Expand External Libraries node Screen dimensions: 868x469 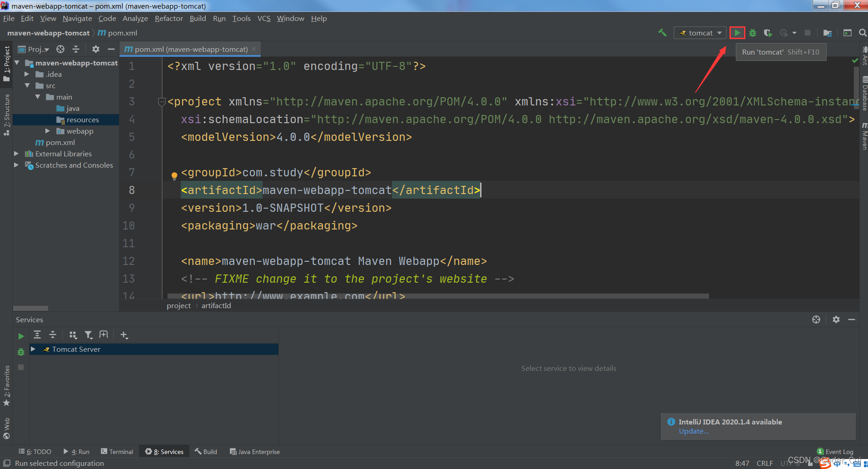click(16, 154)
